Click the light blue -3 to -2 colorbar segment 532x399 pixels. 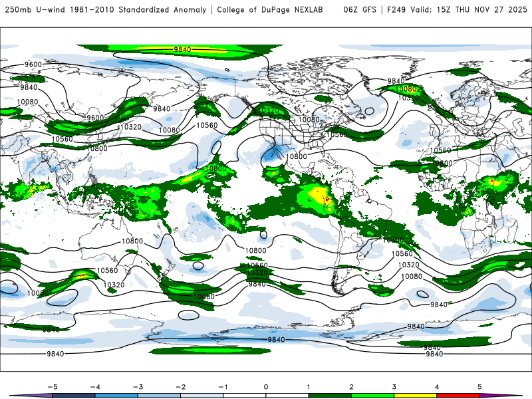(159, 396)
